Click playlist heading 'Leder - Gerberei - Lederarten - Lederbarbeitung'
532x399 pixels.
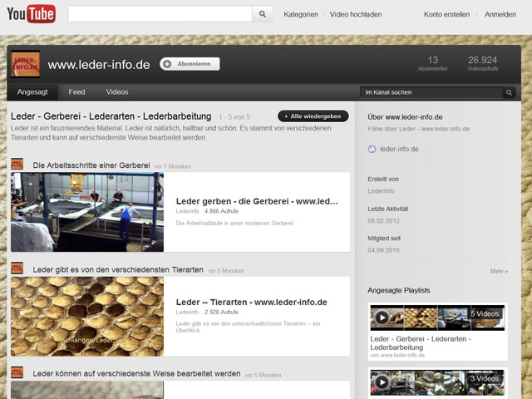[x=111, y=116]
